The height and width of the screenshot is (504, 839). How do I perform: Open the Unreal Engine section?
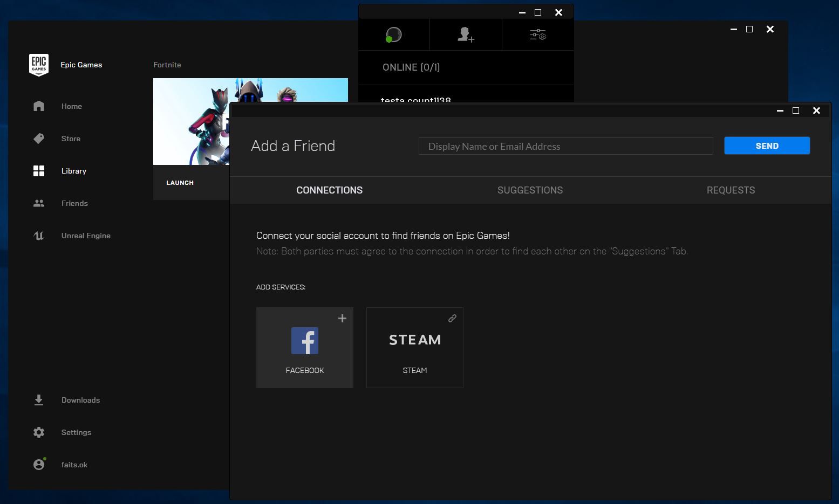click(86, 236)
